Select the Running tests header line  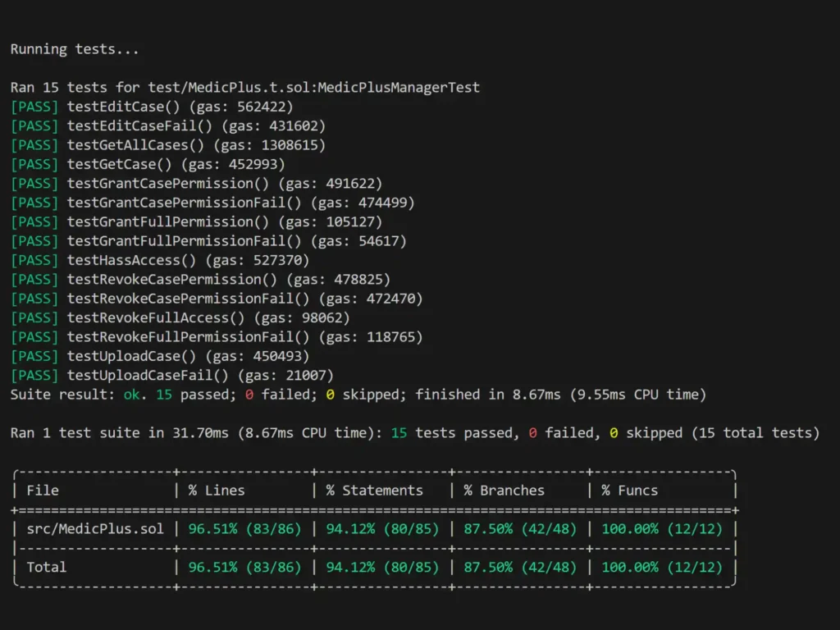coord(74,48)
